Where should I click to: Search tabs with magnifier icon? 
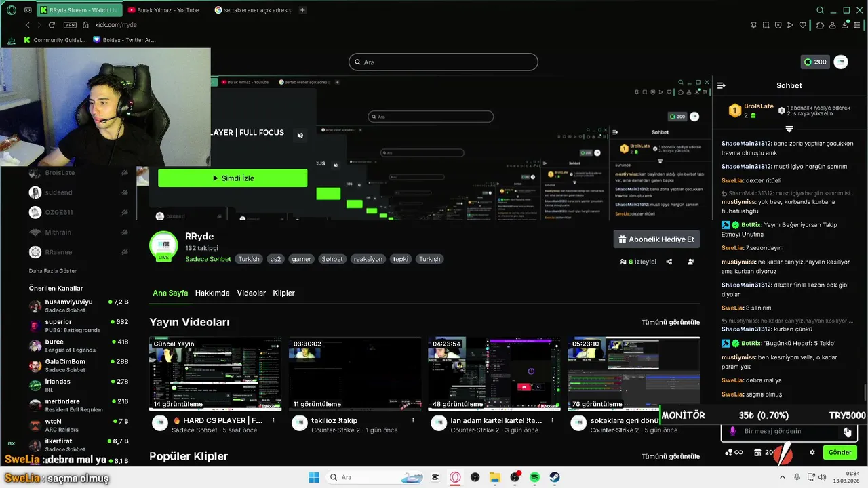[x=821, y=10]
